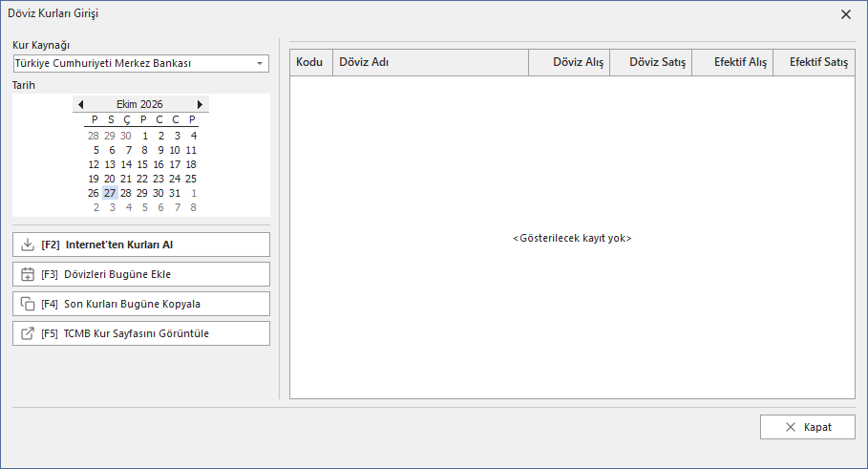Select October 12 in the calendar
Screen dimensions: 868x469
[x=94, y=164]
